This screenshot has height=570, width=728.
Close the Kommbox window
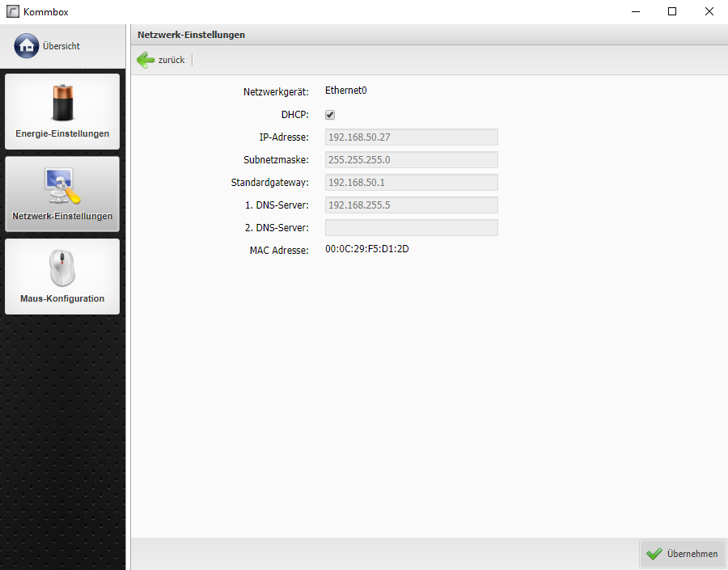[x=709, y=12]
